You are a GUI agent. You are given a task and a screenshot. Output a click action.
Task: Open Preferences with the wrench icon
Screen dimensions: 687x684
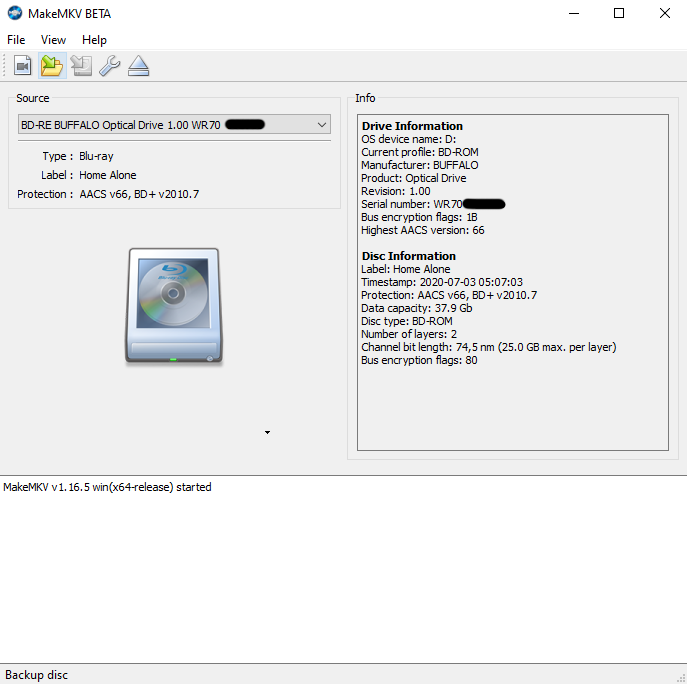pos(110,66)
